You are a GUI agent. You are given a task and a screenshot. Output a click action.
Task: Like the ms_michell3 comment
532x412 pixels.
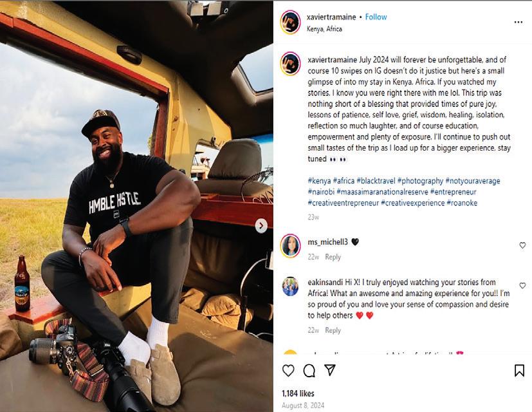522,245
